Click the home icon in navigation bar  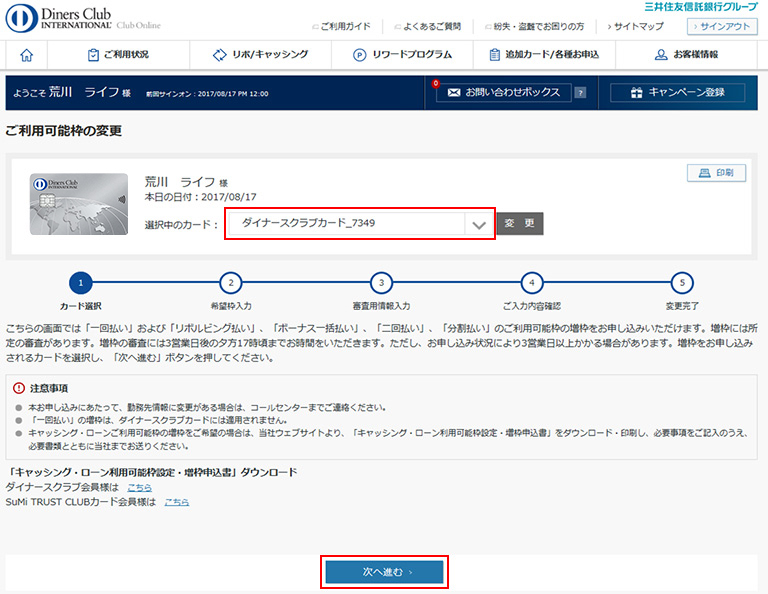pyautogui.click(x=27, y=55)
